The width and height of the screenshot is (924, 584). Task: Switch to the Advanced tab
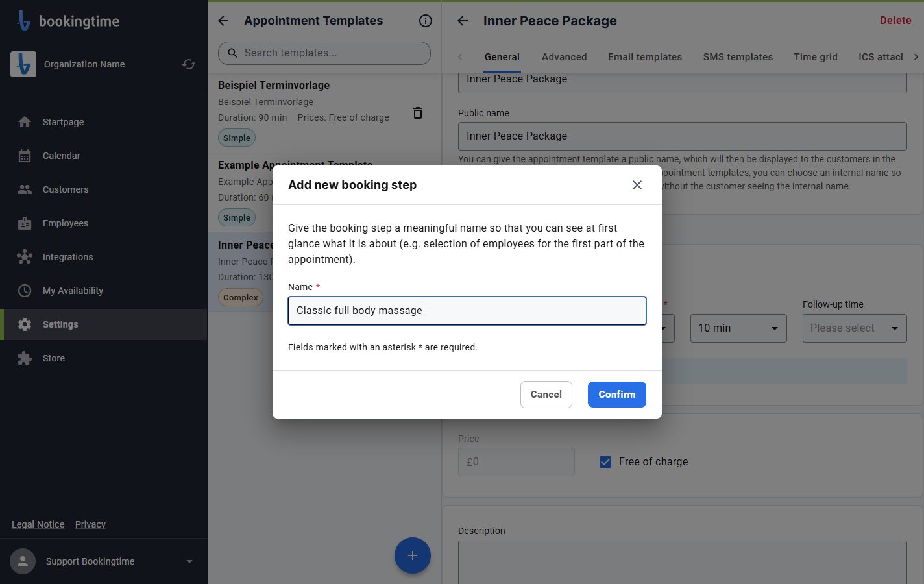565,57
